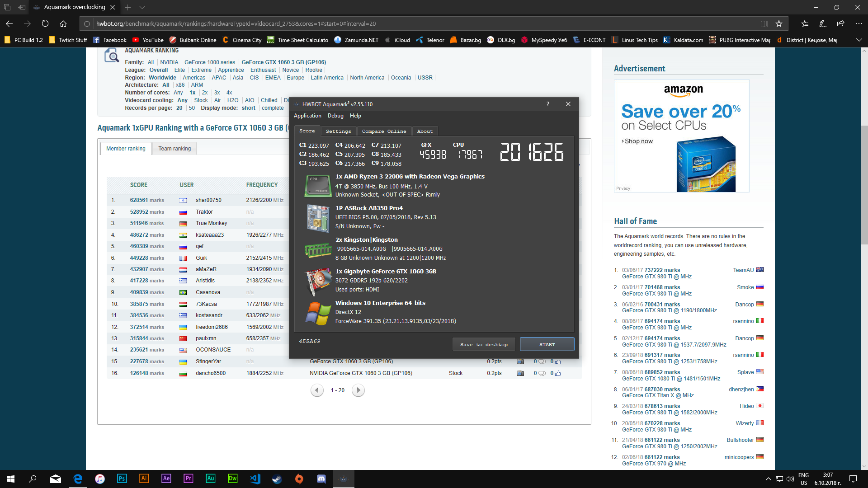Screen dimensions: 868x488
Task: Open the Help menu in Aquamark
Action: click(x=355, y=116)
